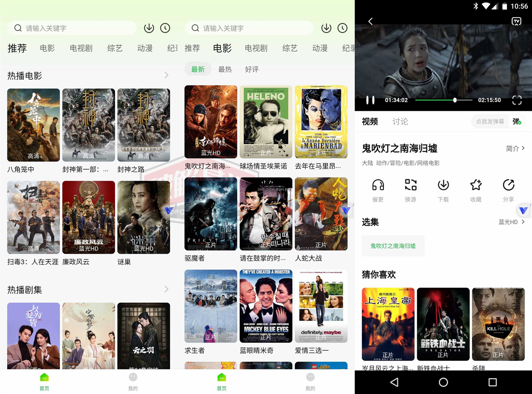Tap floating V badge on player screen

pyautogui.click(x=523, y=210)
